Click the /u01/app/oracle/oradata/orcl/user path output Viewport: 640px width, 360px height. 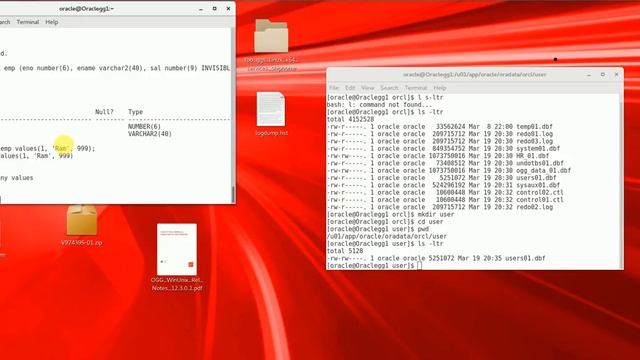click(x=387, y=236)
